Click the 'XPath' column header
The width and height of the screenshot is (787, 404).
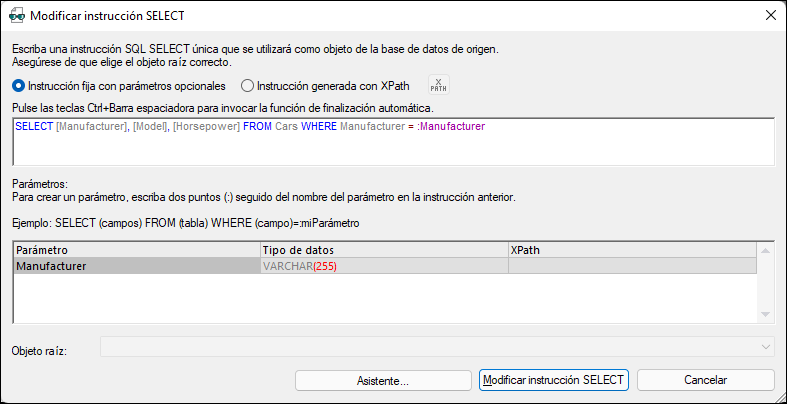coord(632,250)
